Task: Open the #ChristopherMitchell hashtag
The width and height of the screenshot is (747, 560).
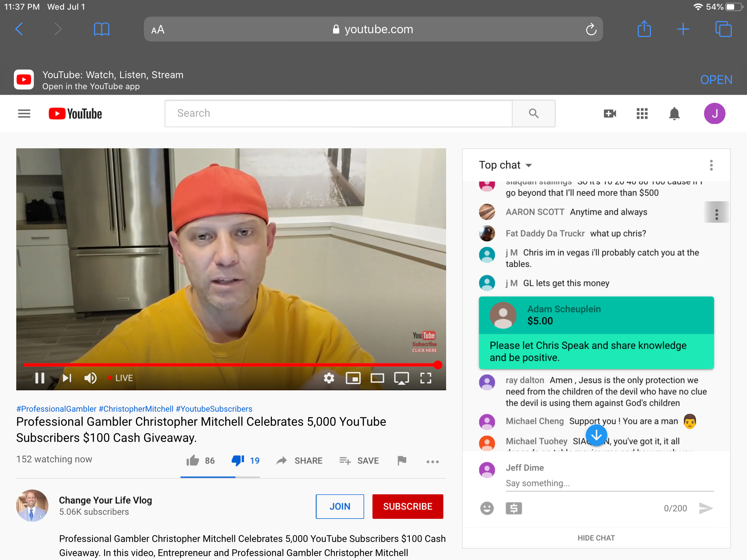Action: coord(136,409)
